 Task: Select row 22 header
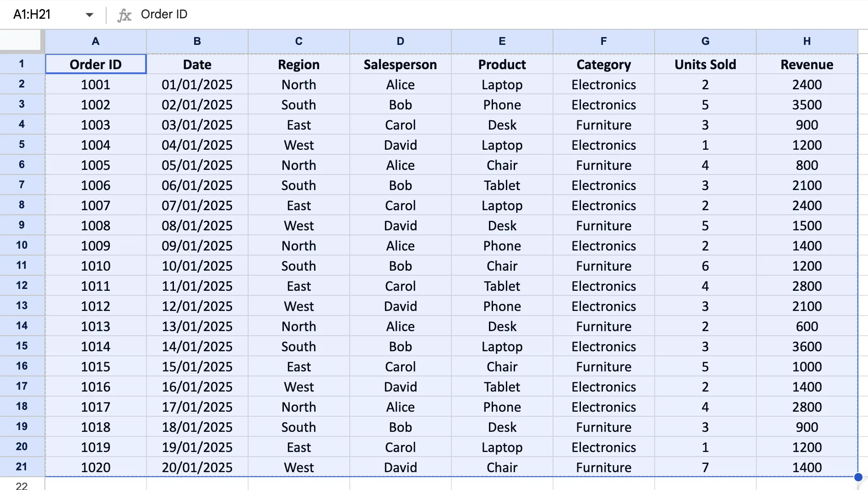click(22, 485)
